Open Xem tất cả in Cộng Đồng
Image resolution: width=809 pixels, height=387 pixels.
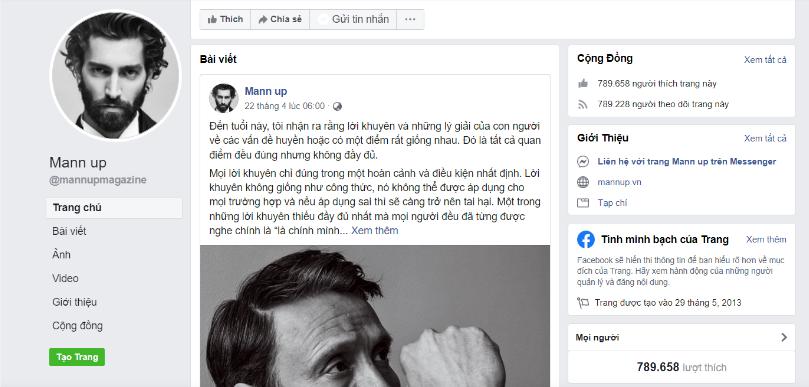(765, 60)
